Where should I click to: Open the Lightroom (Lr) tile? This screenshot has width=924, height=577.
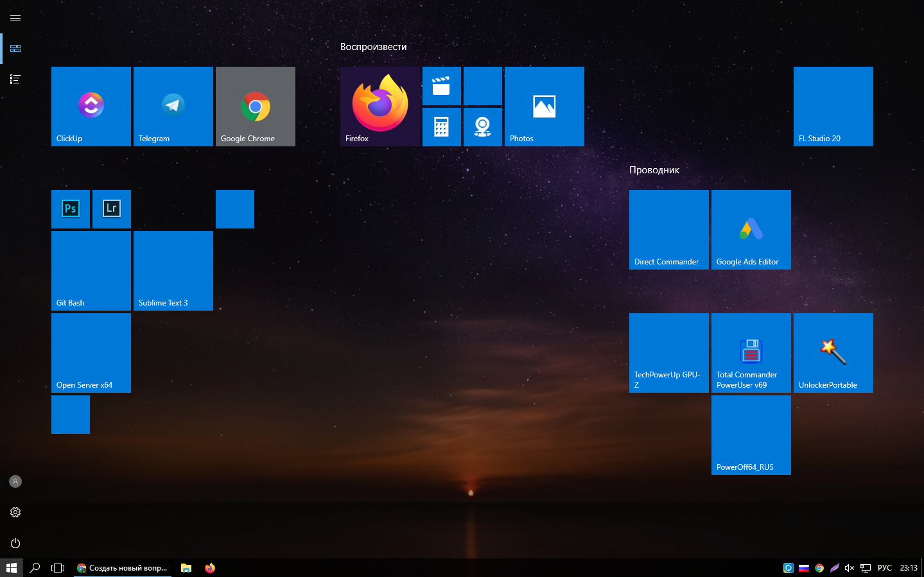[112, 209]
